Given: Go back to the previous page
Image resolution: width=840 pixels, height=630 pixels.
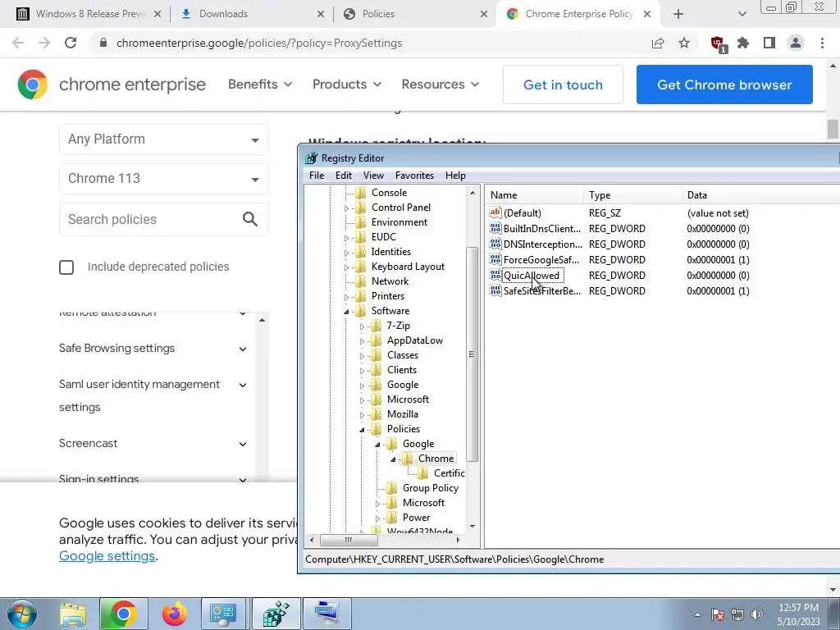Looking at the screenshot, I should (18, 43).
